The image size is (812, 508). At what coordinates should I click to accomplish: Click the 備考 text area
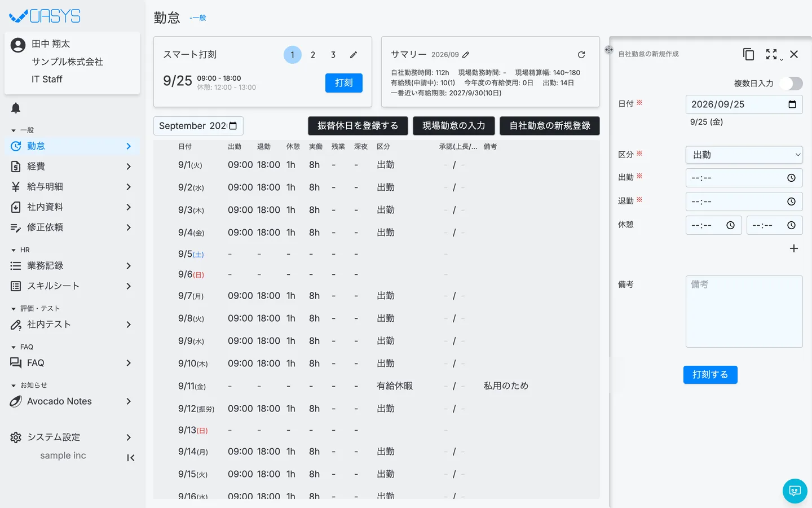coord(744,312)
